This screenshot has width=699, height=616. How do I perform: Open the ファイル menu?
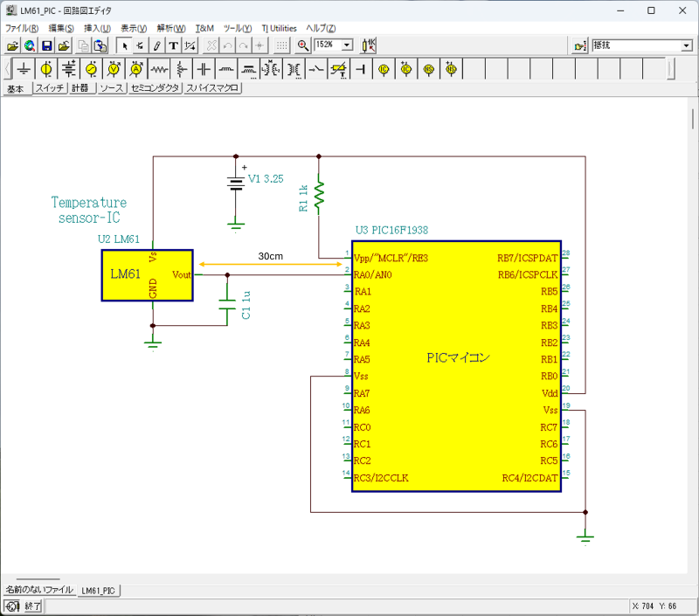click(22, 28)
